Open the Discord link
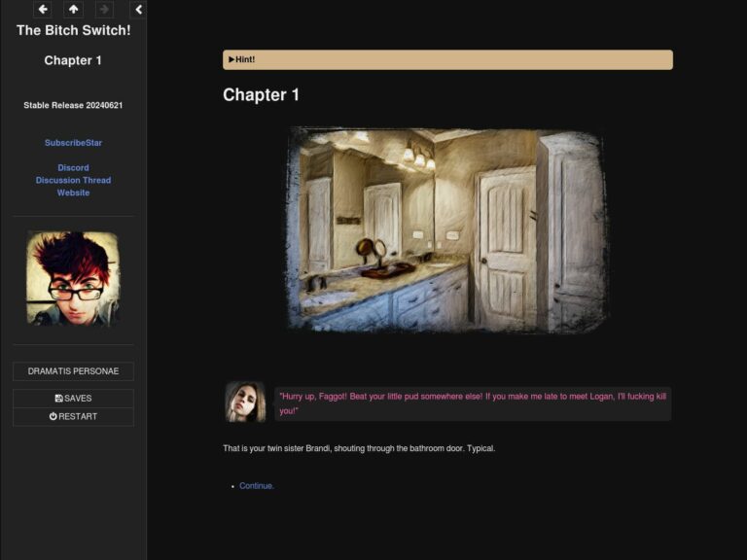The image size is (747, 560). tap(73, 167)
